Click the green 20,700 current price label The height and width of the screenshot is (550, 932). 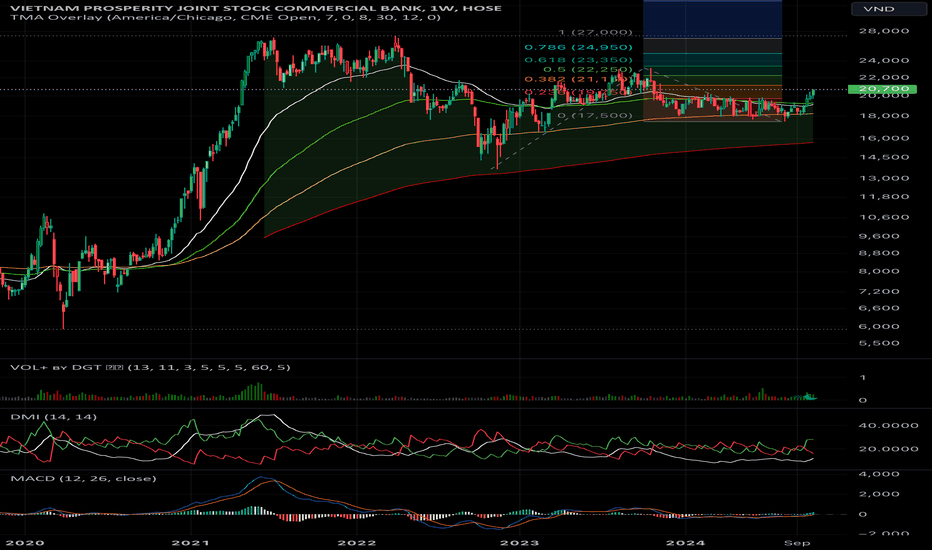click(x=883, y=89)
